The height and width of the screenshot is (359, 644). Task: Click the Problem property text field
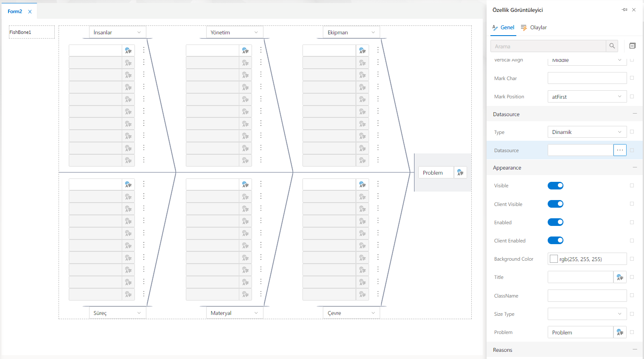(x=580, y=332)
